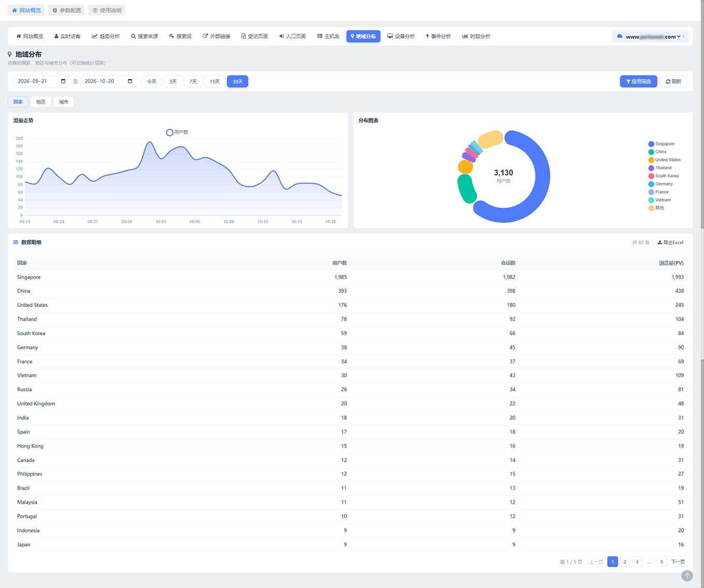Click the person icon for 实时访客

[x=56, y=36]
